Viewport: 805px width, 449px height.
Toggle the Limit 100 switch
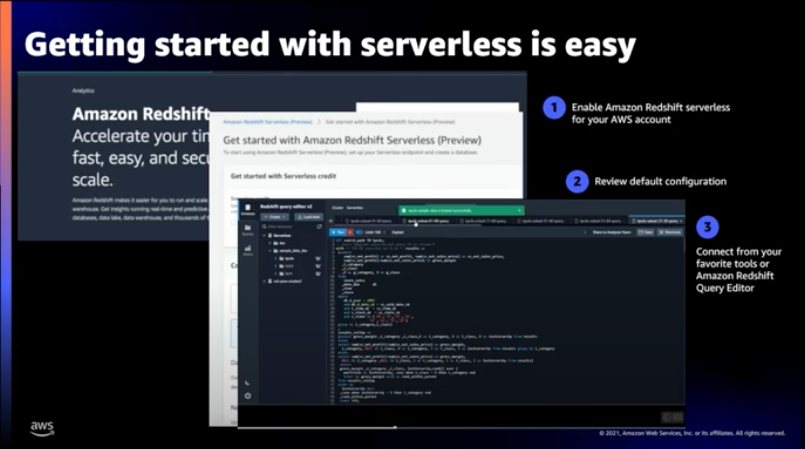359,232
